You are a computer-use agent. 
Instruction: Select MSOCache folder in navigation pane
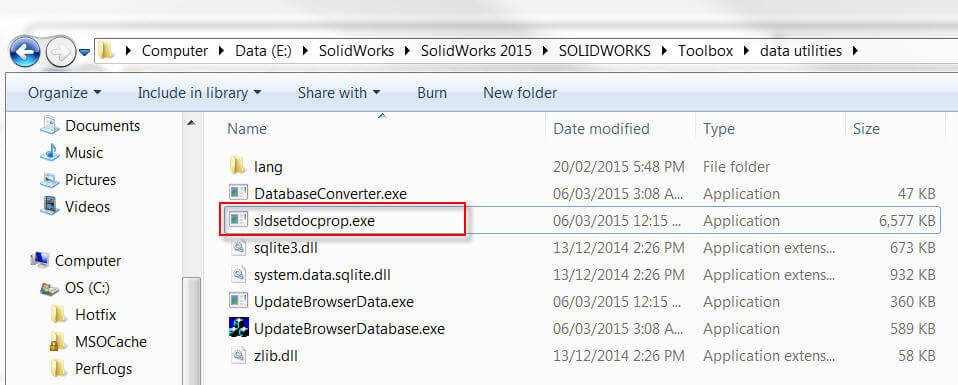tap(111, 342)
